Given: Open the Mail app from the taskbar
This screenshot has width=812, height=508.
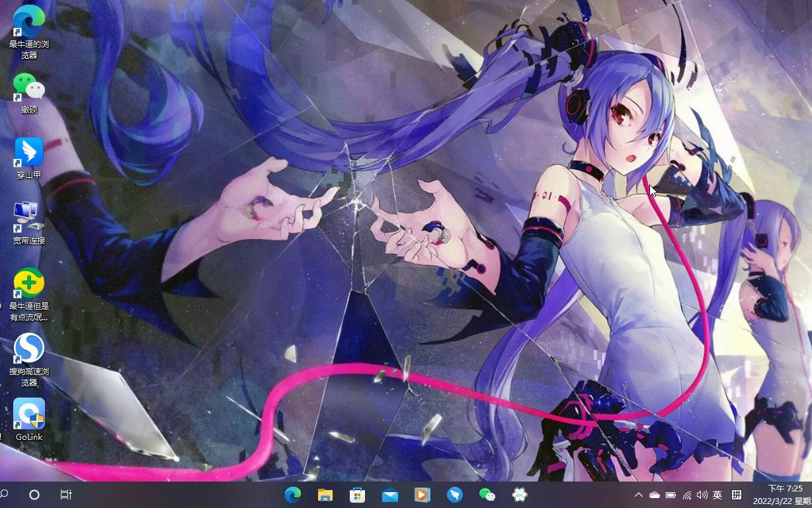Looking at the screenshot, I should (x=390, y=494).
